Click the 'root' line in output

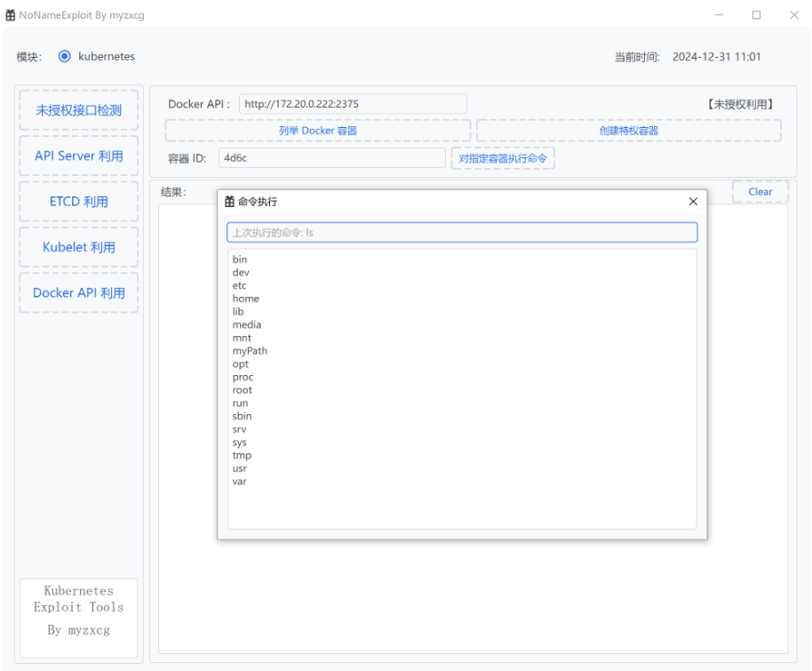tap(242, 389)
